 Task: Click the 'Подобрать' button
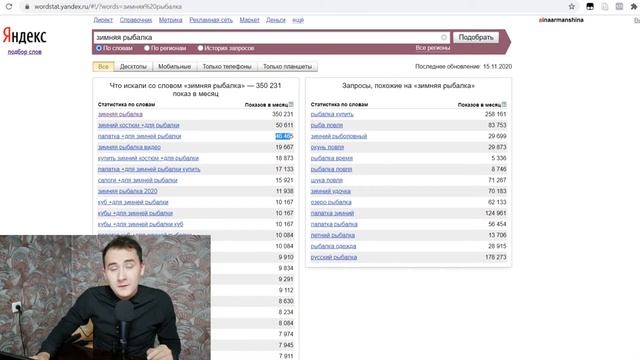pyautogui.click(x=476, y=38)
